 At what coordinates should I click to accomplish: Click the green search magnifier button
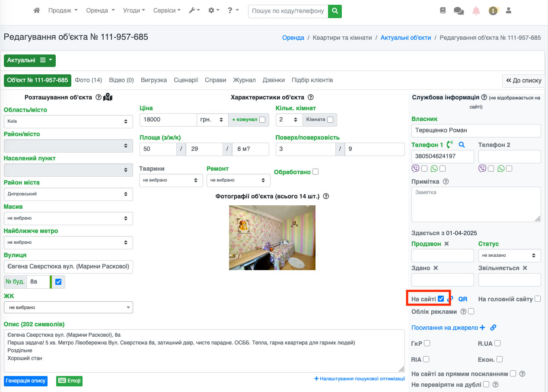pyautogui.click(x=335, y=11)
